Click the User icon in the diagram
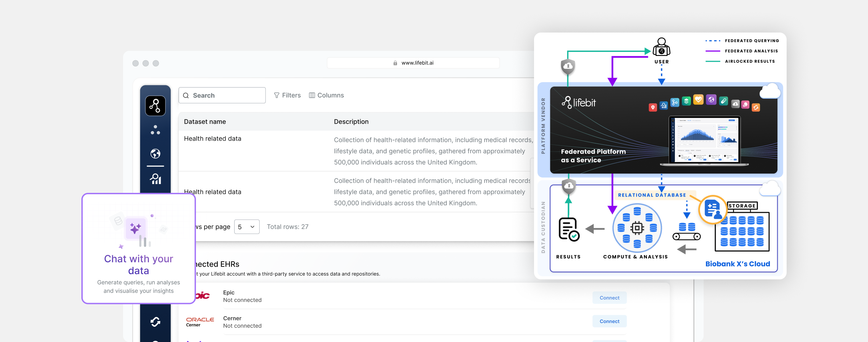868x342 pixels. coord(661,47)
